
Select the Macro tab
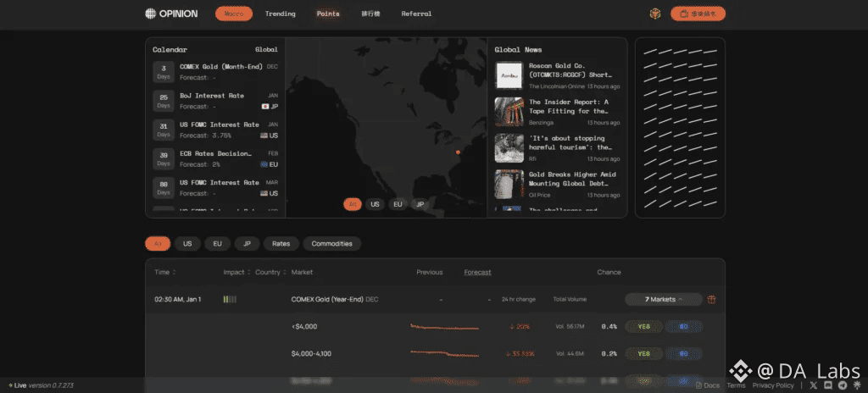(x=234, y=14)
